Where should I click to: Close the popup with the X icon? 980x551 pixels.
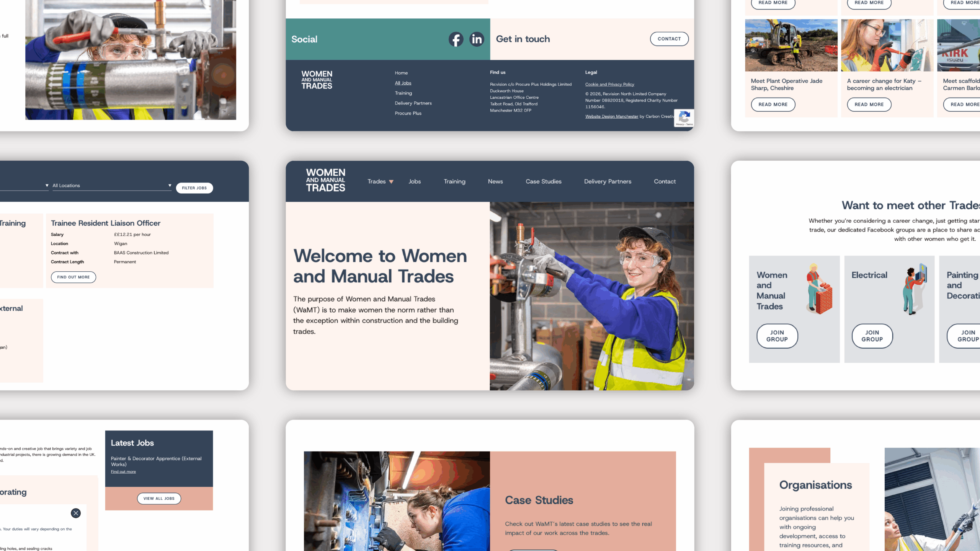(76, 513)
